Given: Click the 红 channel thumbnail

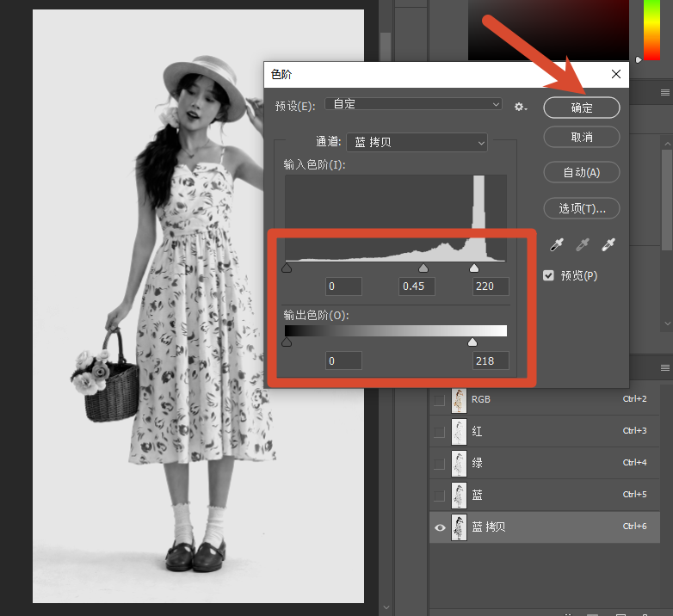Looking at the screenshot, I should [459, 432].
